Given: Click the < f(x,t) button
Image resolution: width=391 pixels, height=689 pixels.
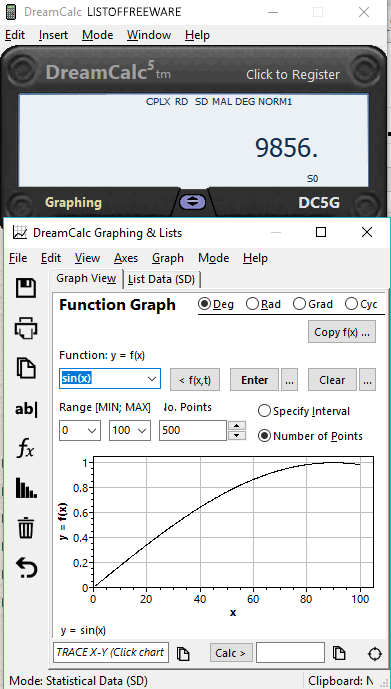Looking at the screenshot, I should [195, 380].
